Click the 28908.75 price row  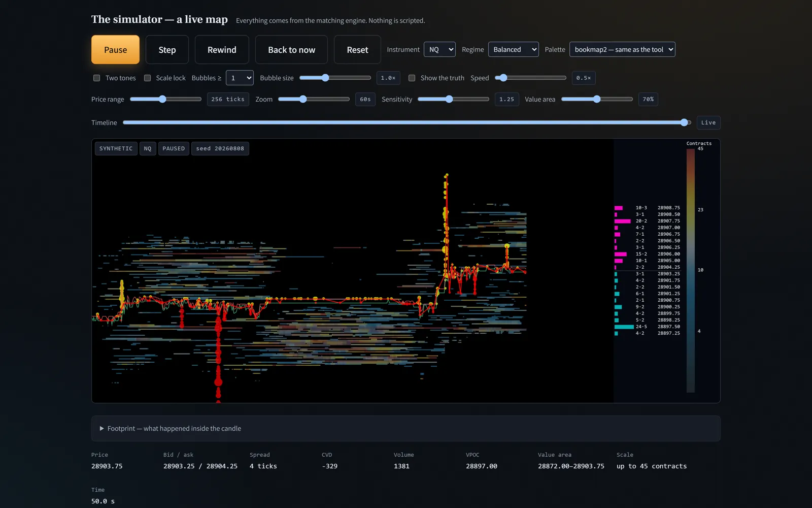648,208
